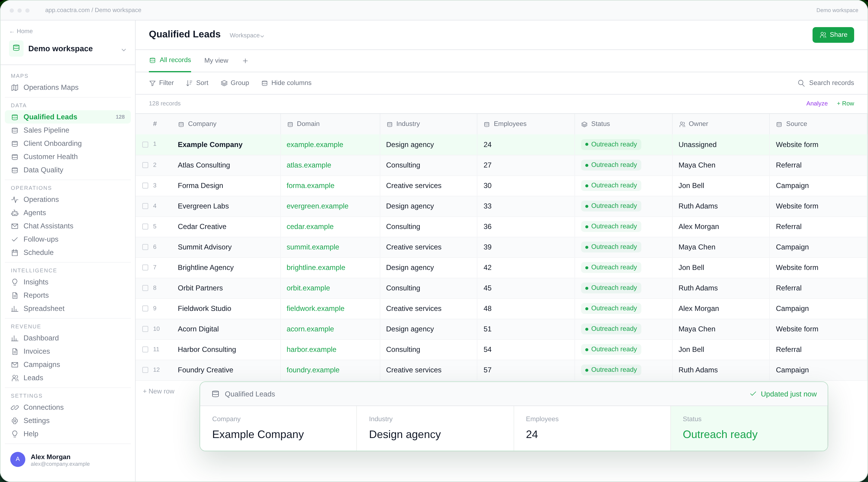Click the Spreadsheet chart icon

[15, 308]
